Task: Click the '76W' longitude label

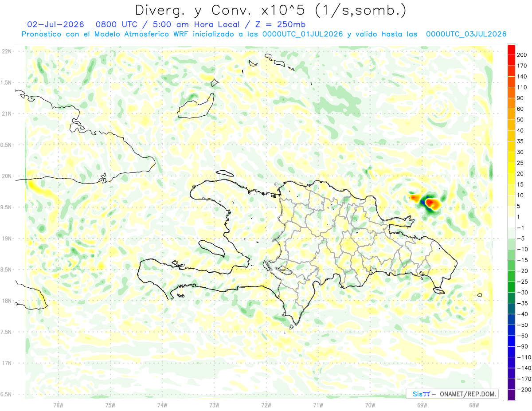Action: point(58,404)
